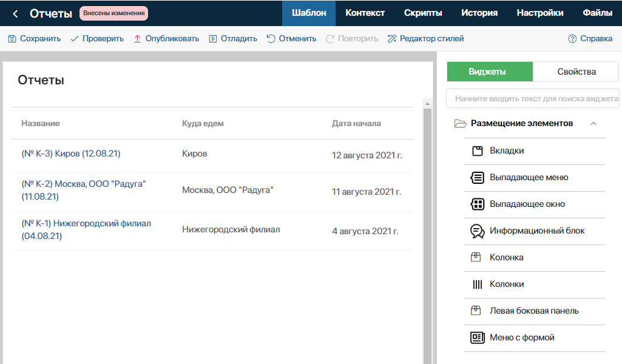The width and height of the screenshot is (622, 364).
Task: Select the Виджеты panel tab
Action: tap(490, 72)
